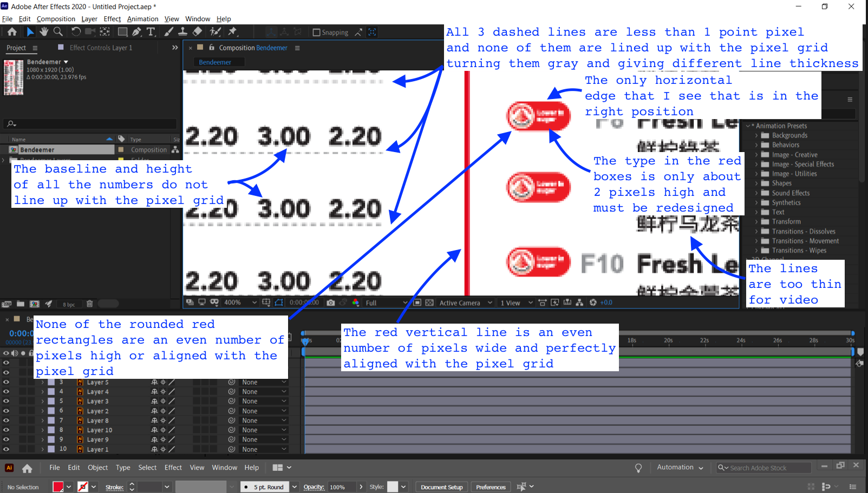Select the Puppet Pin tool

pos(233,32)
